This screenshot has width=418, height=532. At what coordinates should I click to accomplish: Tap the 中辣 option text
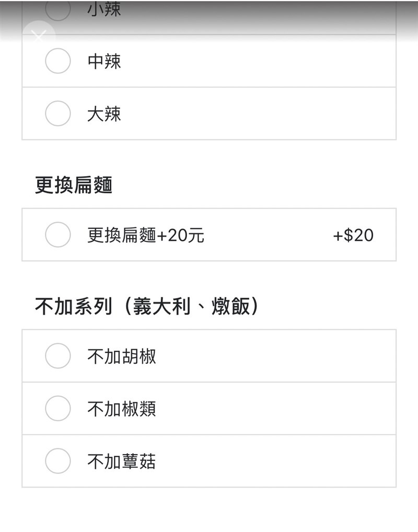(x=104, y=61)
